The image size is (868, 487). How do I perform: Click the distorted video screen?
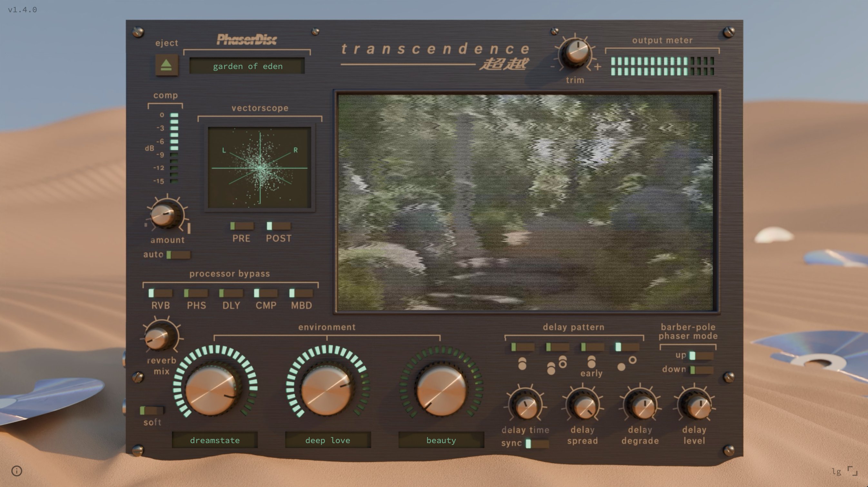click(x=525, y=202)
